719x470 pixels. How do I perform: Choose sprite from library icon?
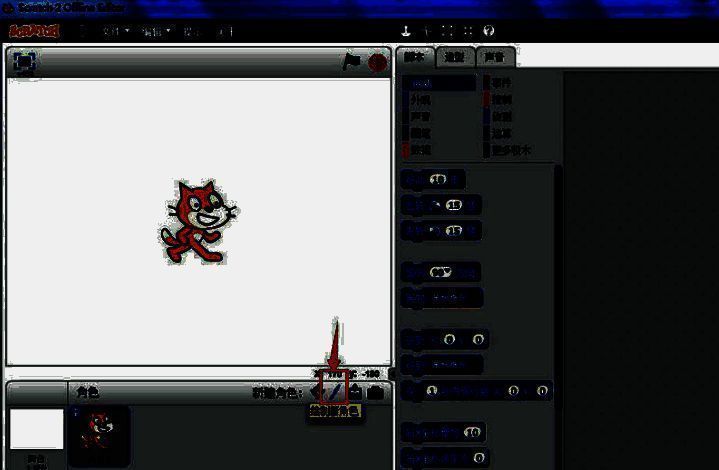pyautogui.click(x=316, y=393)
